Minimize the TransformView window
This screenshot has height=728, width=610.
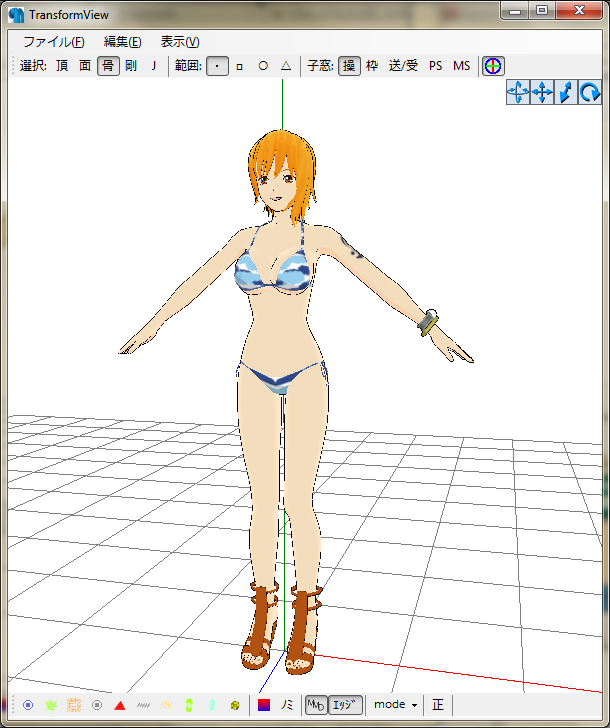click(x=515, y=11)
